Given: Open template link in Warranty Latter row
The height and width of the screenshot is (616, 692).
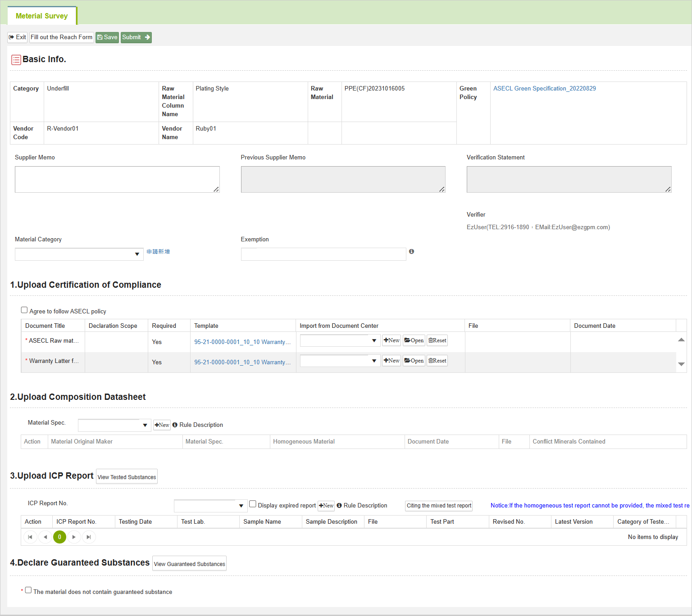Looking at the screenshot, I should 242,362.
